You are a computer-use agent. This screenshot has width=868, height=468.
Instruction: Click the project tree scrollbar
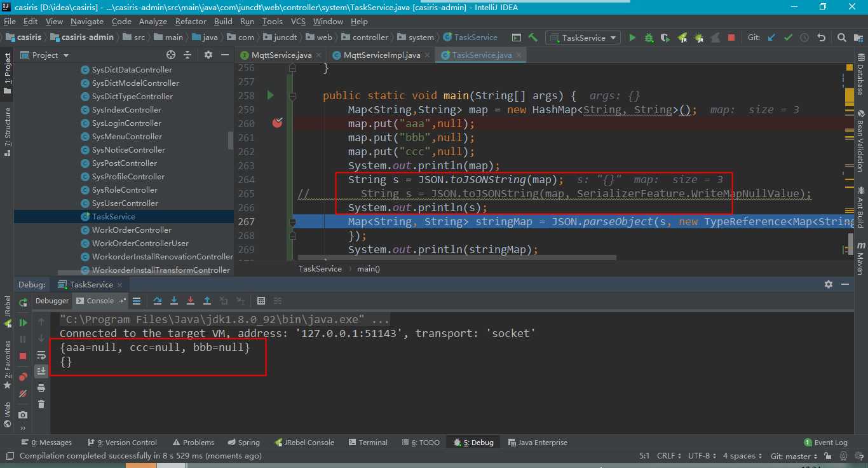231,141
